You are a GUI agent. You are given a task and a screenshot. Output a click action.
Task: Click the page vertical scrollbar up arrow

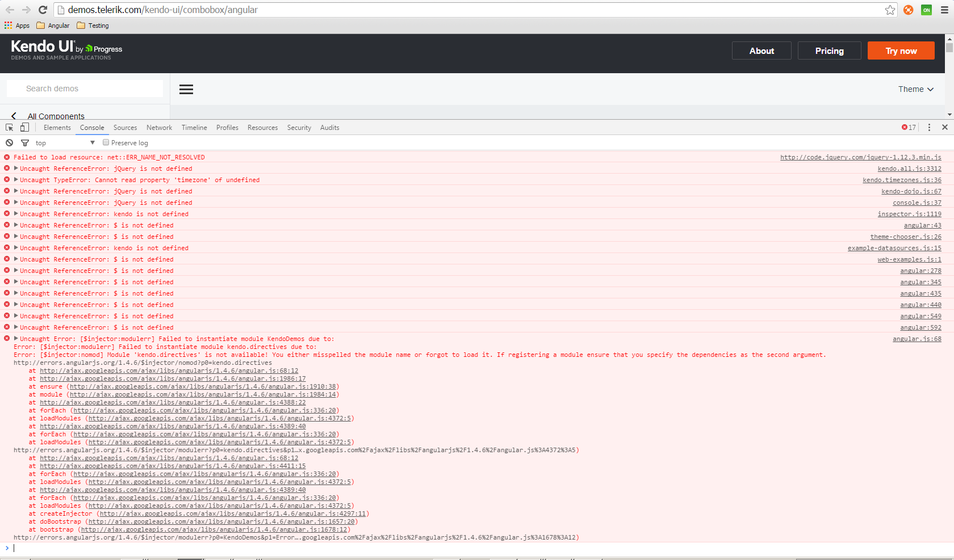949,39
